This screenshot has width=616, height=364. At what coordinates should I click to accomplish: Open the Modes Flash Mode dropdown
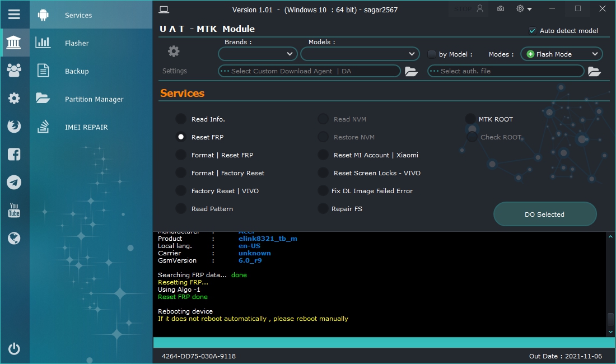(x=562, y=54)
